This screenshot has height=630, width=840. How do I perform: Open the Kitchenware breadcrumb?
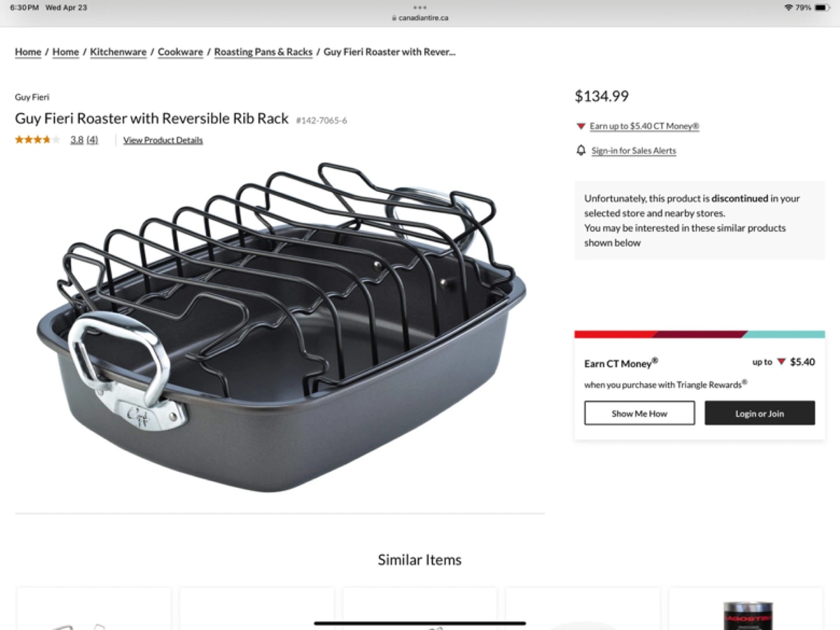pos(118,52)
